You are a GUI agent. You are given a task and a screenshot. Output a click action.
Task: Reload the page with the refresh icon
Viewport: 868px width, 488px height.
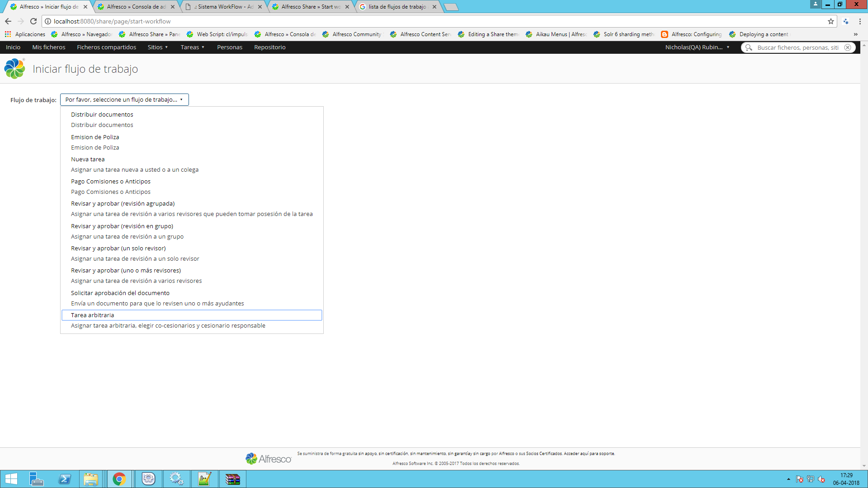point(33,21)
